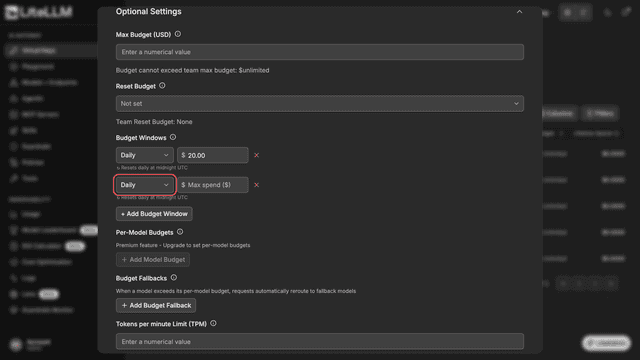The height and width of the screenshot is (360, 640).
Task: Show info for Tokens per minute Limit
Action: tap(213, 323)
